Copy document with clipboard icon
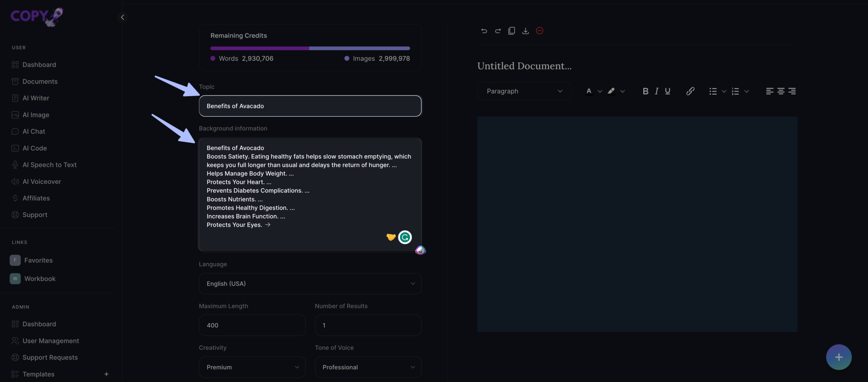This screenshot has height=382, width=868. point(511,31)
